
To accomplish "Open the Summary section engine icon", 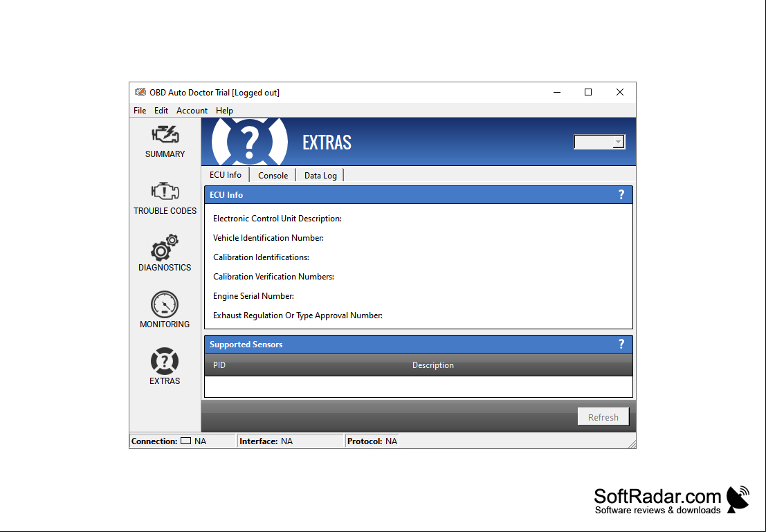I will (165, 136).
